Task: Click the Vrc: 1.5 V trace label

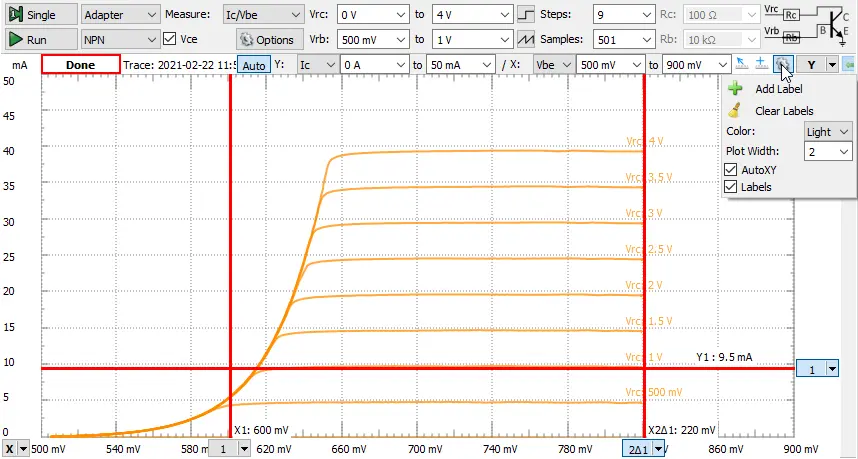Action: click(x=649, y=321)
